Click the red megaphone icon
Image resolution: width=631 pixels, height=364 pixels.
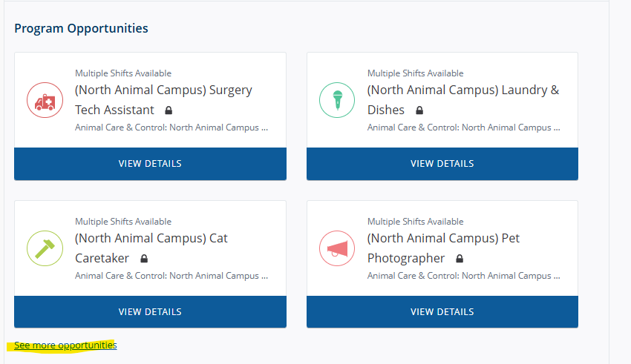coord(338,248)
